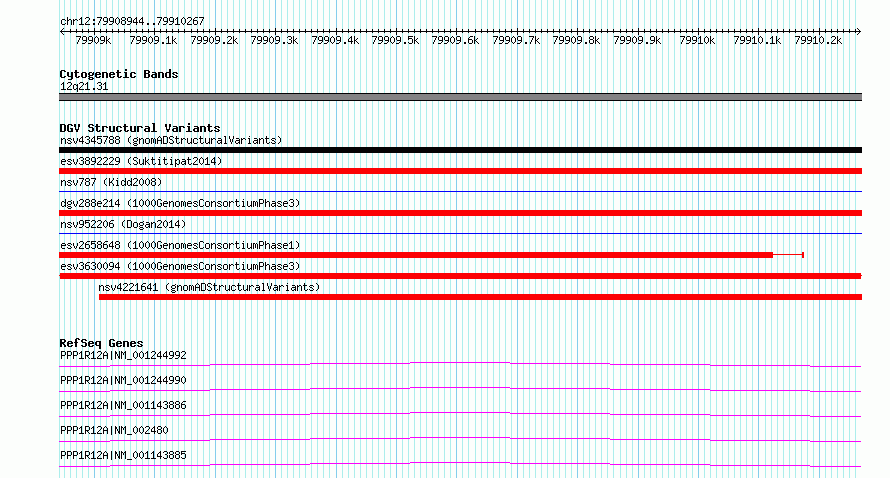Select the 79909.6k ruler tick label
This screenshot has width=890, height=478.
point(455,40)
